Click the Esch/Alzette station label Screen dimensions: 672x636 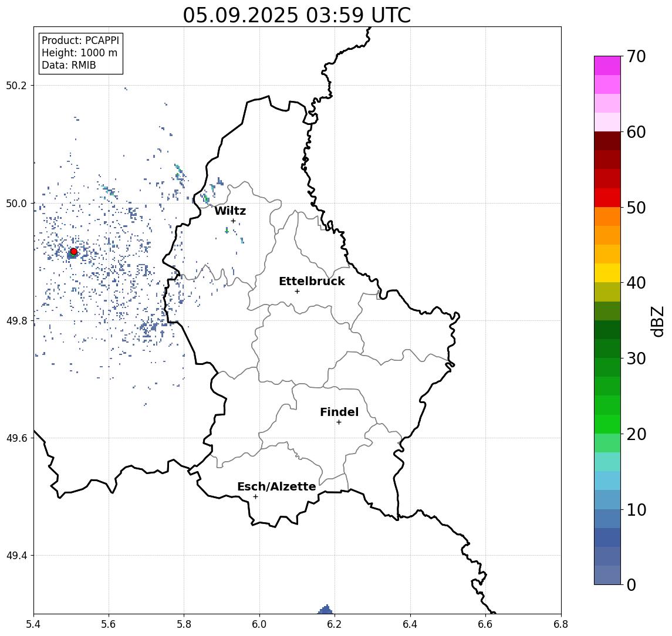(x=276, y=486)
